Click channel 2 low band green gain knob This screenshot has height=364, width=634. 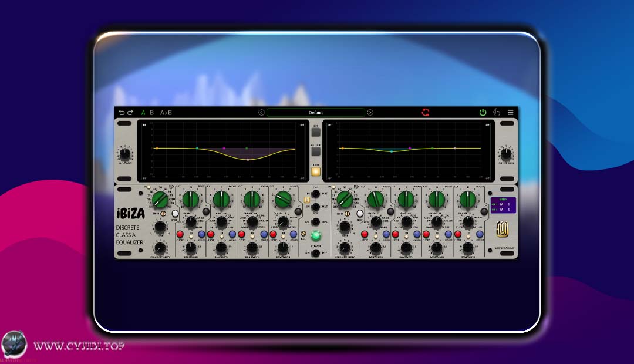click(376, 200)
